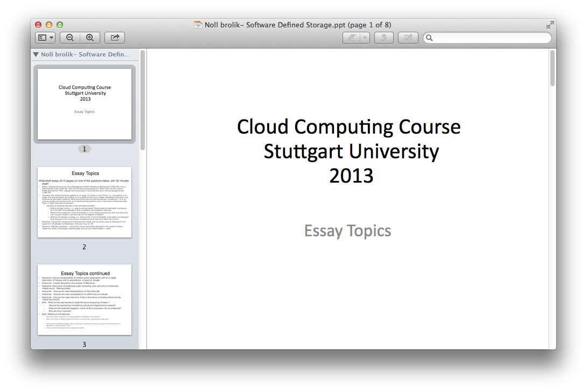Screen dimensions: 587x392
Task: Click the document icon in the title bar
Action: click(198, 25)
